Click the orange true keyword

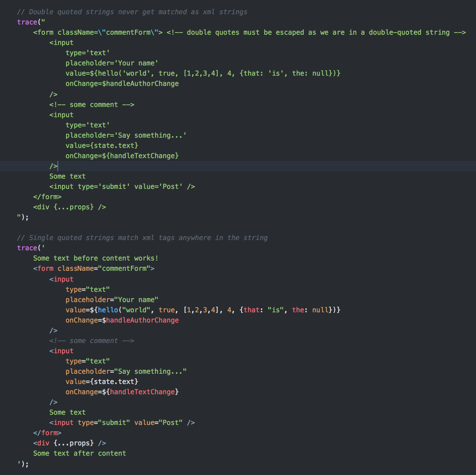click(x=167, y=310)
